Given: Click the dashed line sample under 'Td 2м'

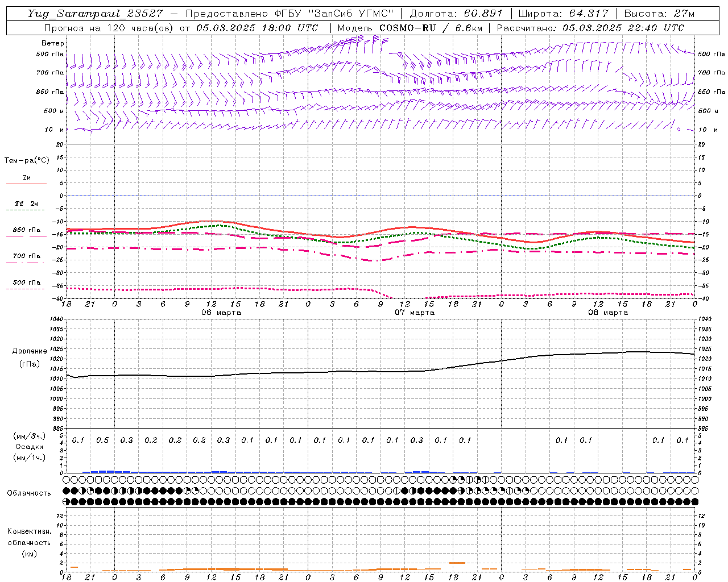Looking at the screenshot, I should pyautogui.click(x=26, y=210).
